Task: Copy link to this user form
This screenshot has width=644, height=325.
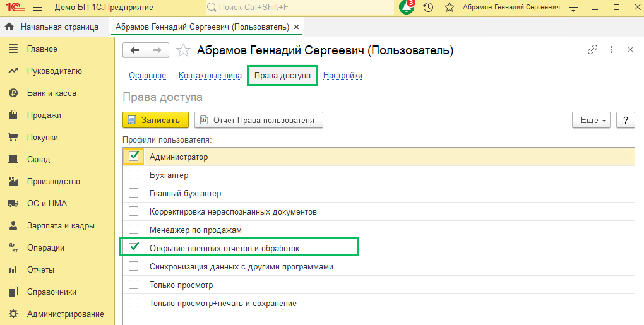Action: tap(592, 50)
